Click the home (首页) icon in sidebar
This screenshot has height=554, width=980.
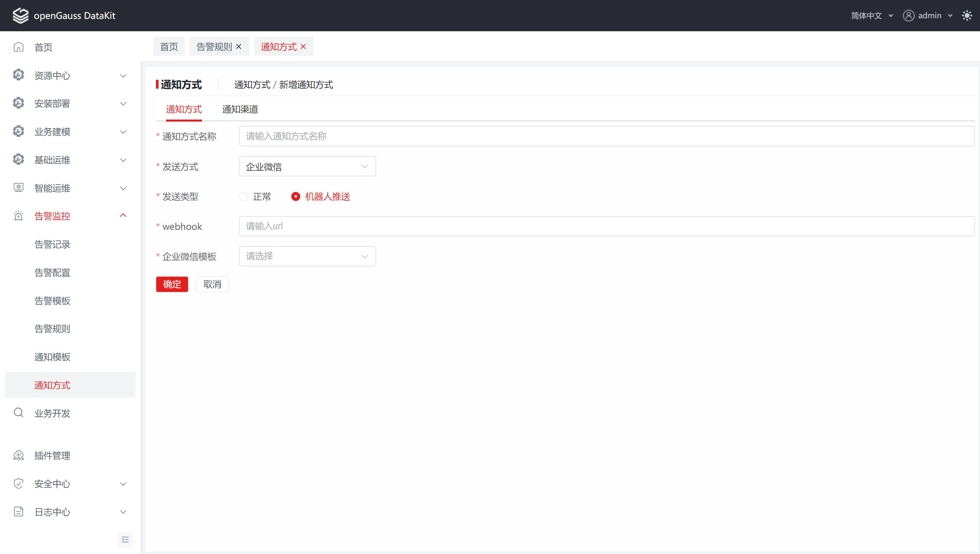tap(18, 47)
